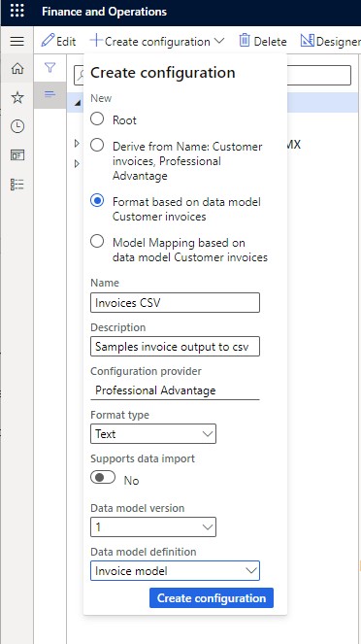
Task: Open the Format type dropdown
Action: pyautogui.click(x=153, y=434)
